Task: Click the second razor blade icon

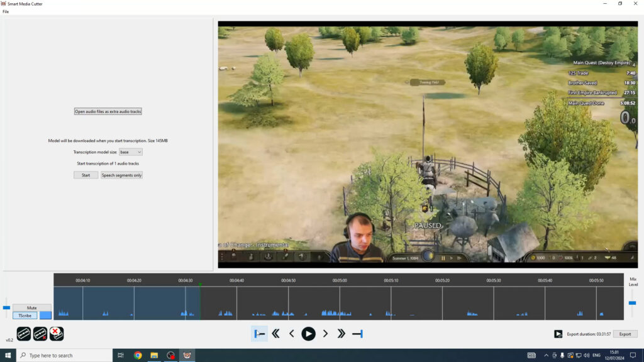Action: [x=40, y=334]
